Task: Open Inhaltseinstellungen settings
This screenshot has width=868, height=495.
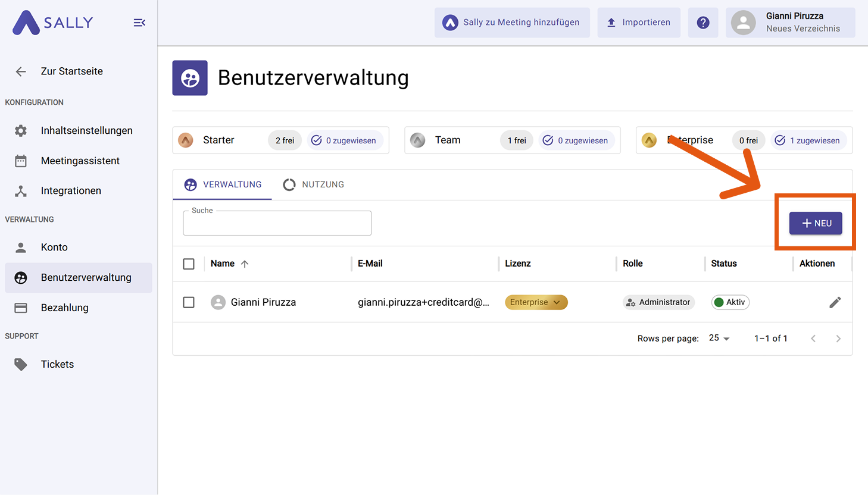Action: click(79, 130)
